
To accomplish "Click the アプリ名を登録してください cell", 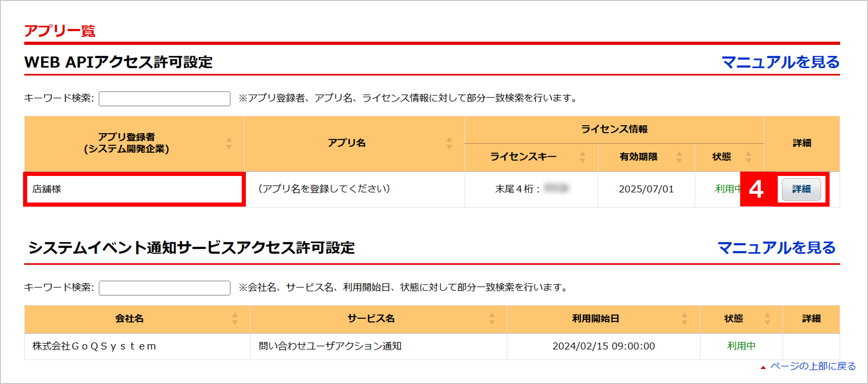I will pos(324,189).
